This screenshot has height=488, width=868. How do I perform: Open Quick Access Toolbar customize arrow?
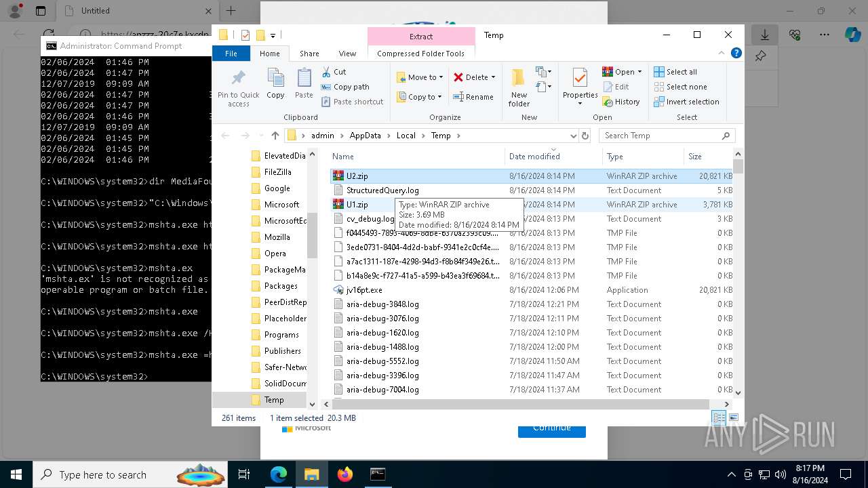273,35
